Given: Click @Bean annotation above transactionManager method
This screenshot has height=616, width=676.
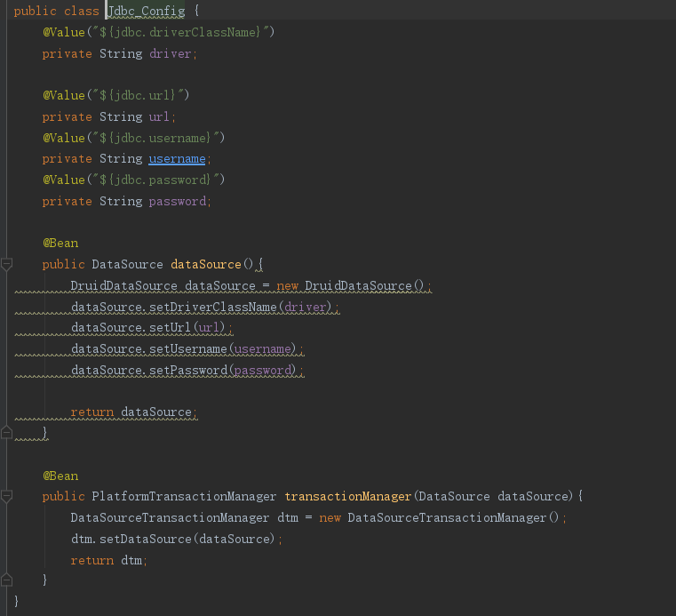Looking at the screenshot, I should [x=60, y=476].
